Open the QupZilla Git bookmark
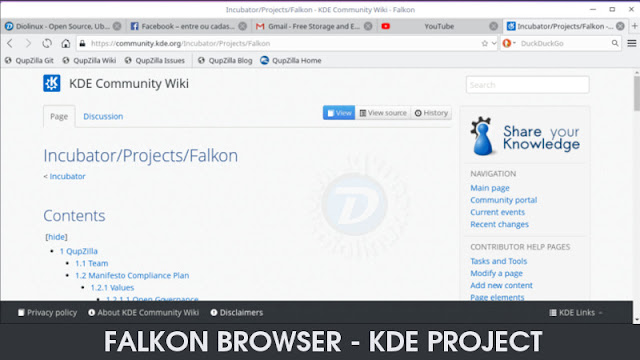The width and height of the screenshot is (640, 360). coord(29,60)
